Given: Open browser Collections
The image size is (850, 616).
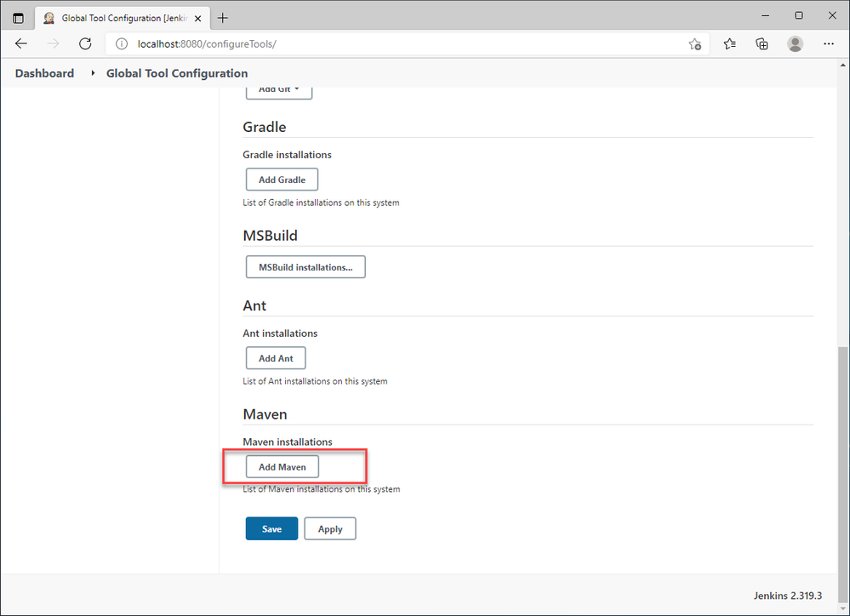Looking at the screenshot, I should coord(762,44).
